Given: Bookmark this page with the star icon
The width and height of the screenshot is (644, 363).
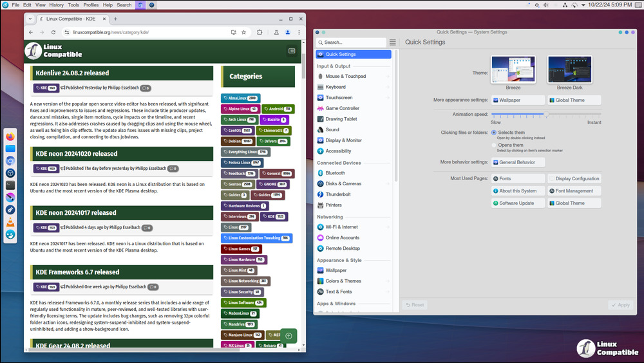Looking at the screenshot, I should [x=244, y=32].
